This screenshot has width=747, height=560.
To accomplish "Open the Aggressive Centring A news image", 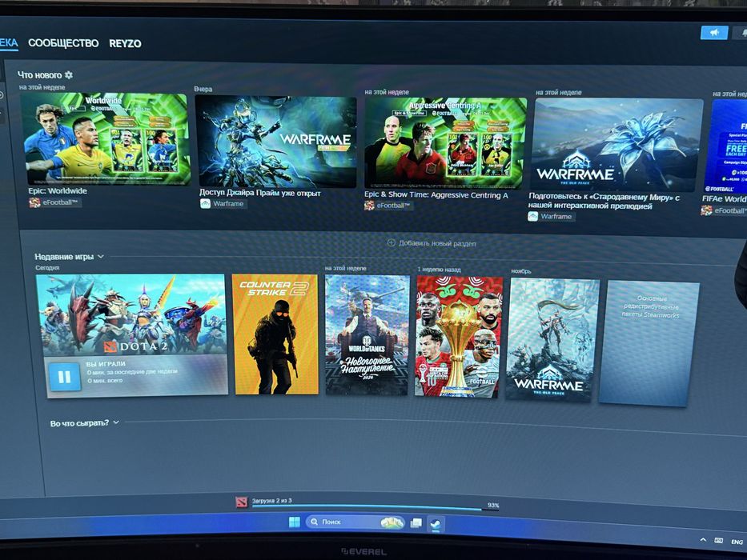I will click(x=445, y=143).
